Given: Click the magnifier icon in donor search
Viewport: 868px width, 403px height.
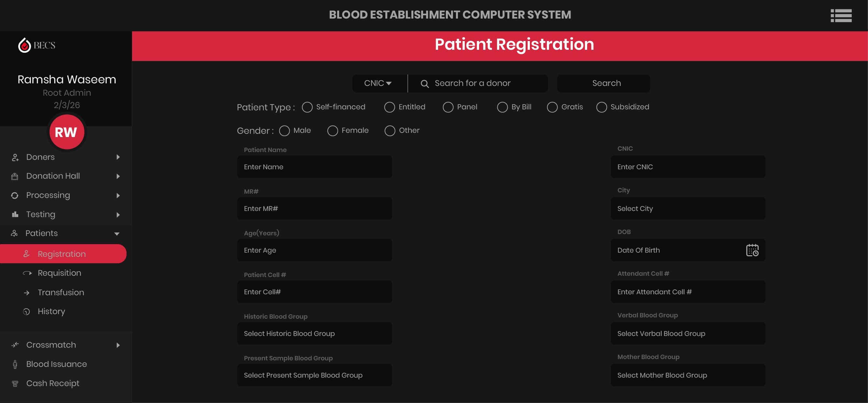Looking at the screenshot, I should click(425, 84).
